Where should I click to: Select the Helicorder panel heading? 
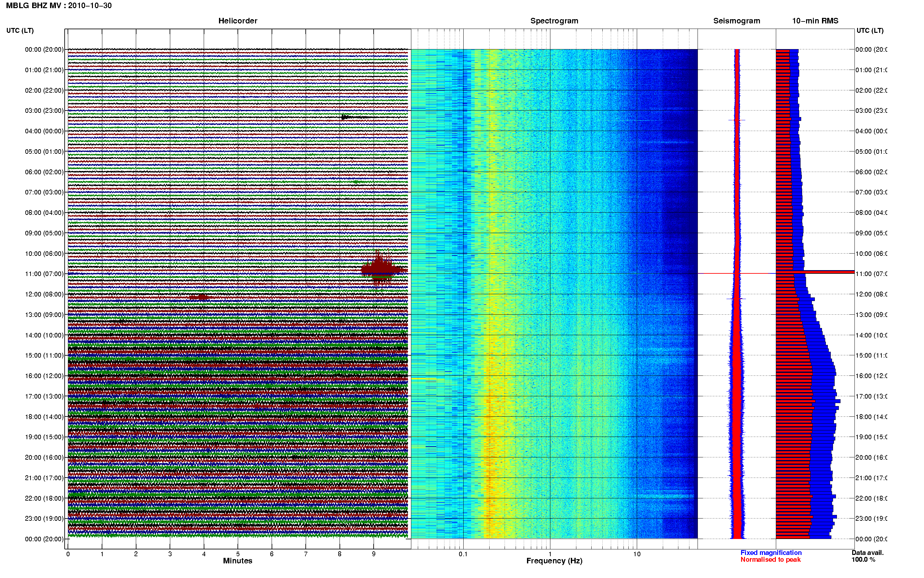click(x=237, y=21)
